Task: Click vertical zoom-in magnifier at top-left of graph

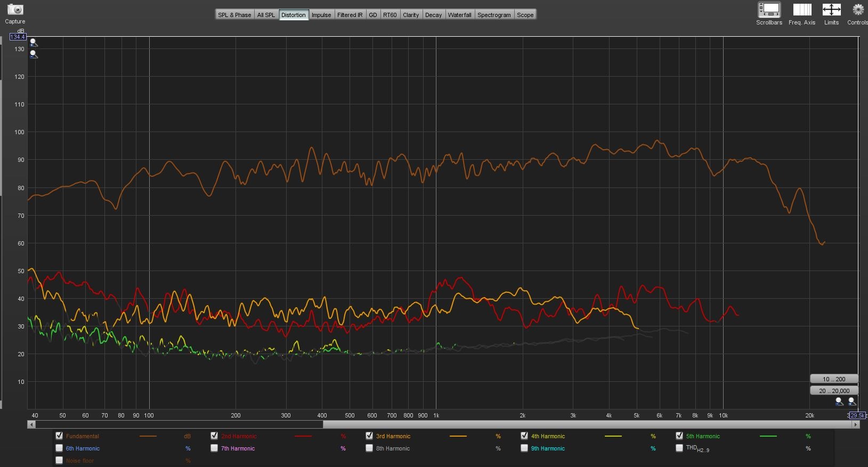Action: click(x=34, y=43)
